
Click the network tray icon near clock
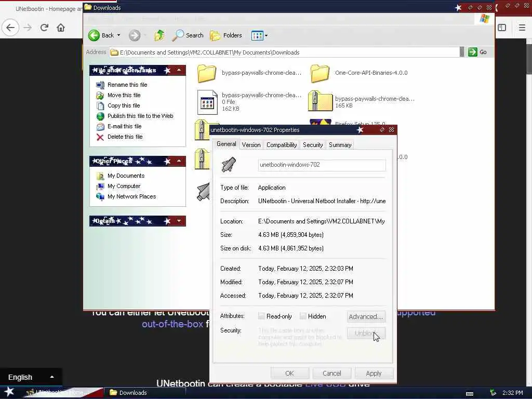(x=493, y=393)
